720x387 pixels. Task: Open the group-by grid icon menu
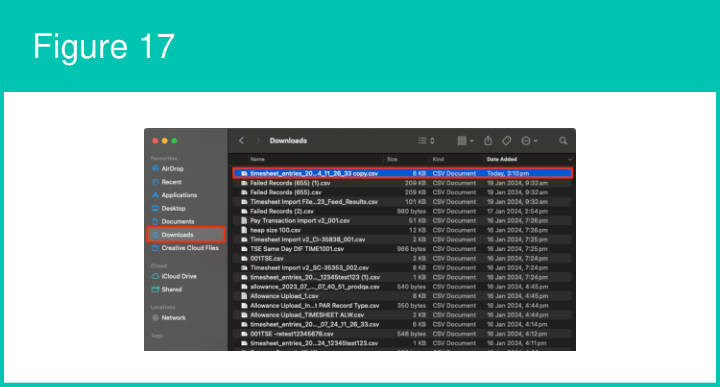(465, 141)
